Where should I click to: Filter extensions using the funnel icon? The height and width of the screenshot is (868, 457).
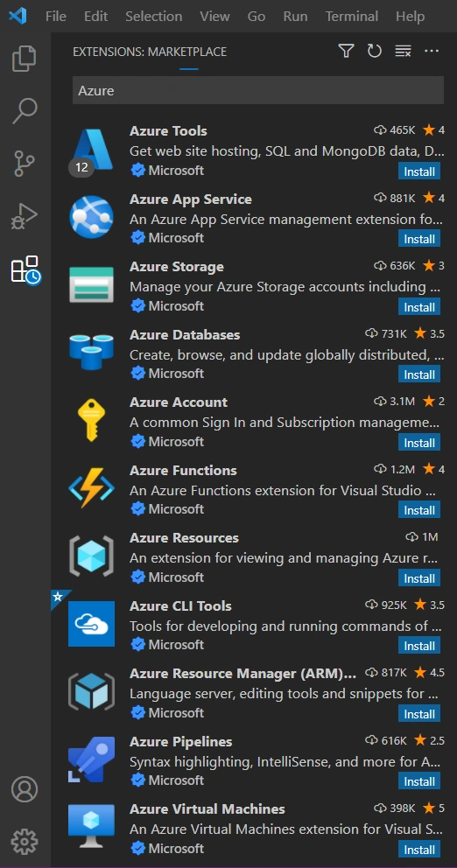[x=346, y=52]
